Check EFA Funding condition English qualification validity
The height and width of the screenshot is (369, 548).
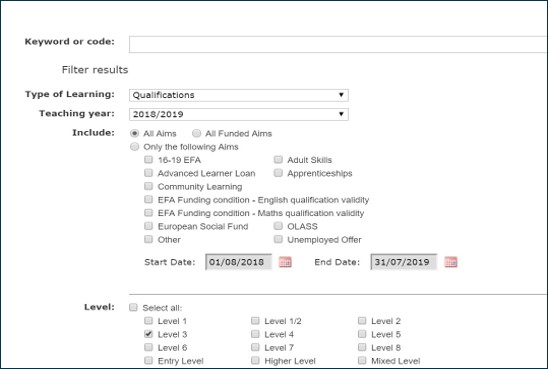pos(149,200)
